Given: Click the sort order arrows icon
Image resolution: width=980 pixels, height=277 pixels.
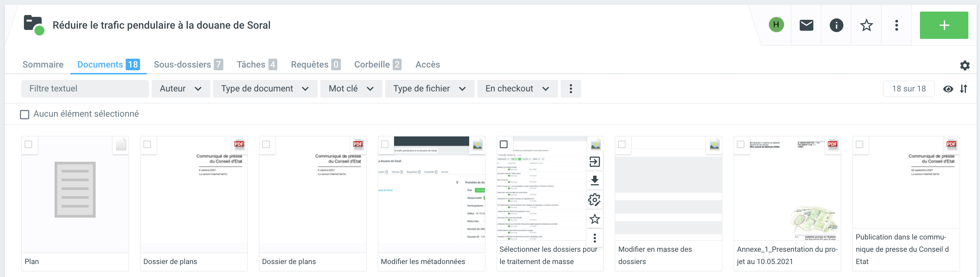Looking at the screenshot, I should 963,89.
